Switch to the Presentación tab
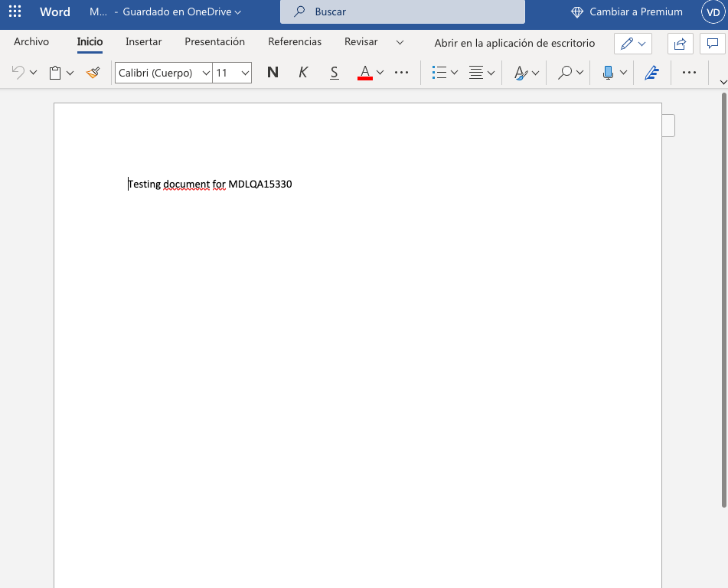 click(214, 42)
